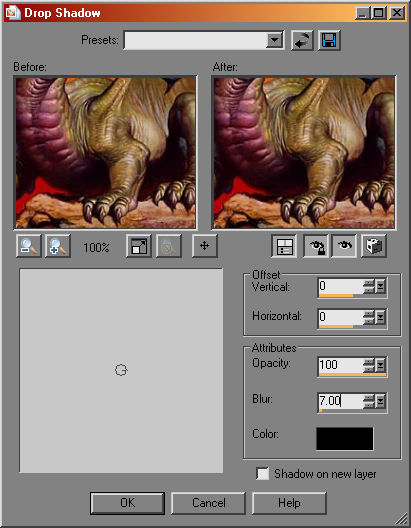The height and width of the screenshot is (528, 411).
Task: Save the preset using the floppy disk icon
Action: [x=329, y=40]
